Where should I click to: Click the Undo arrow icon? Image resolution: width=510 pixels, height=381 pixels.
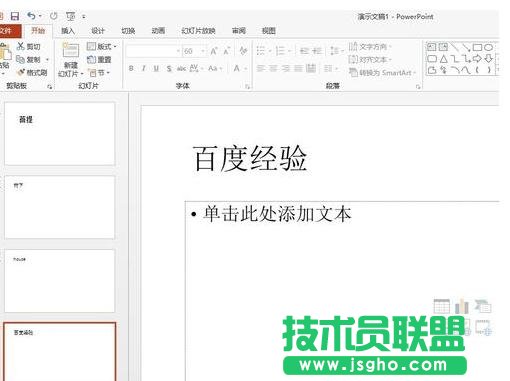pos(31,16)
